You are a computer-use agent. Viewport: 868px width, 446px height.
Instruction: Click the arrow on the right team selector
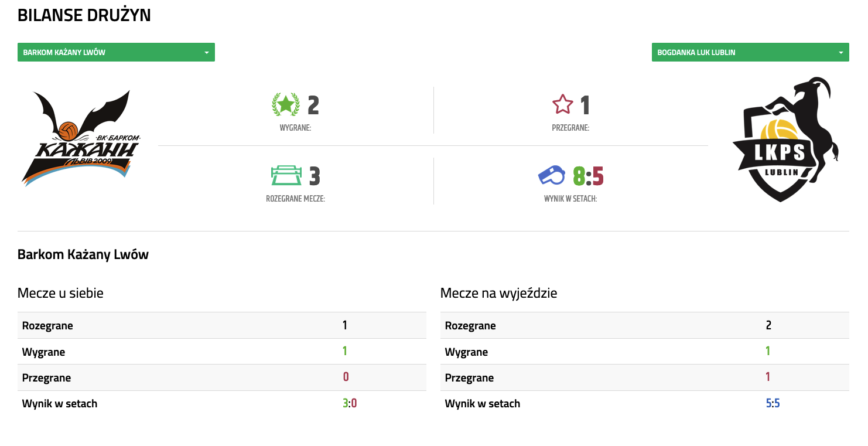840,53
